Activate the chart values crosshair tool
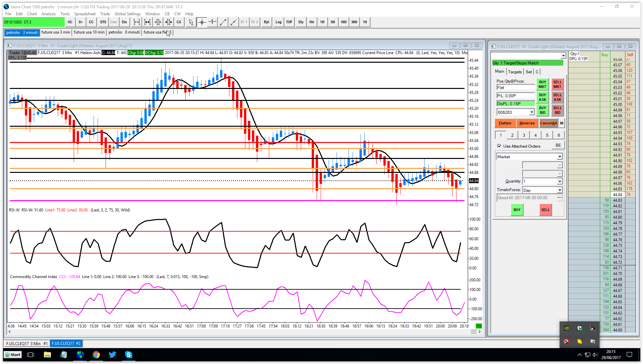This screenshot has width=643, height=364. [201, 22]
